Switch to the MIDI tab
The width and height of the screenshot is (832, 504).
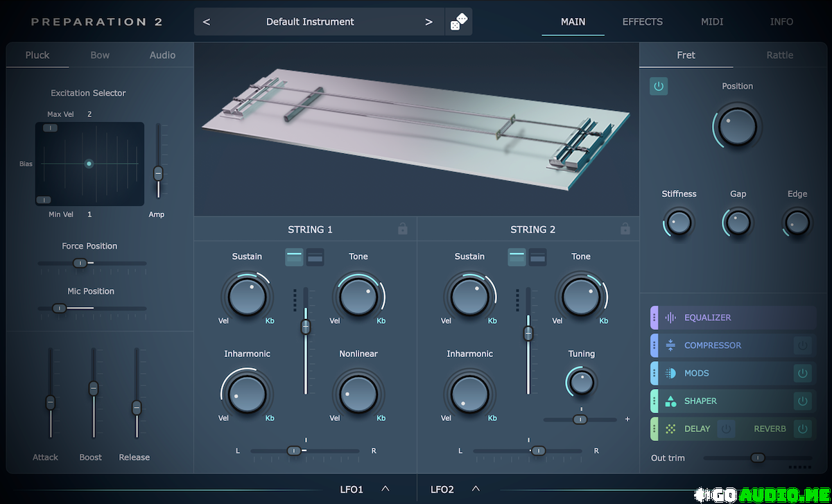[712, 21]
